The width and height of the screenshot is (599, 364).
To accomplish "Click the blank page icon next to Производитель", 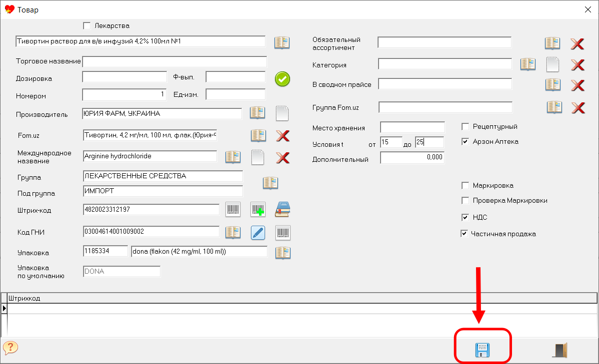I will click(282, 113).
